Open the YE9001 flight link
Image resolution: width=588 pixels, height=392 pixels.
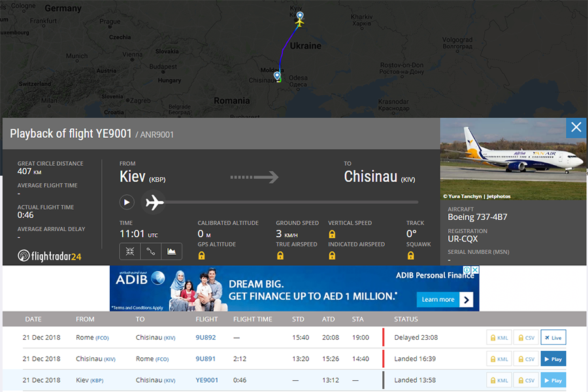(207, 380)
